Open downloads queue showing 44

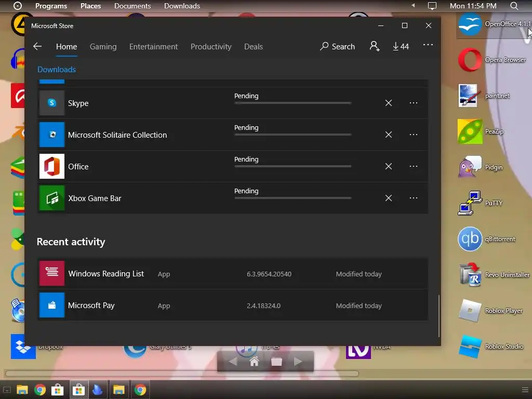coord(401,46)
